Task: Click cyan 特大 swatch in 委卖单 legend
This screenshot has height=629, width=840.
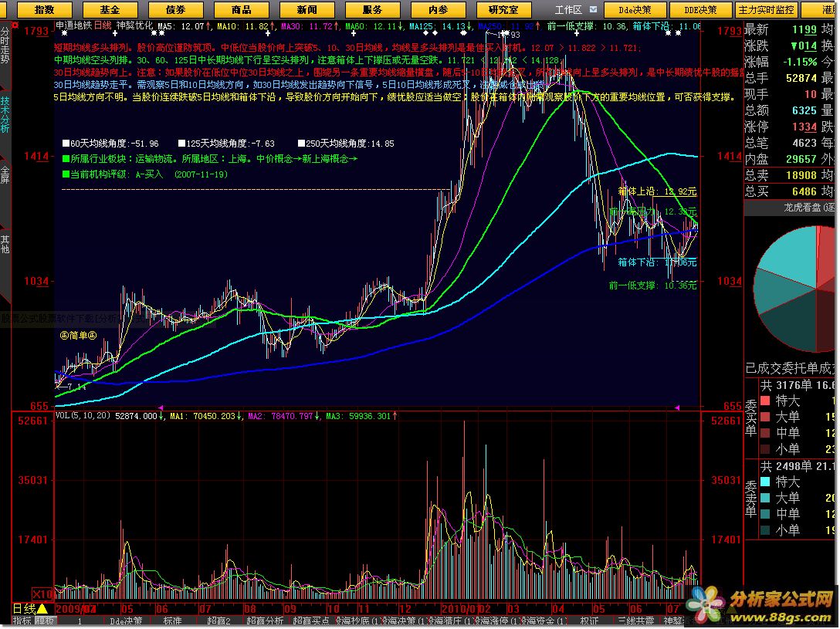Action: [765, 482]
